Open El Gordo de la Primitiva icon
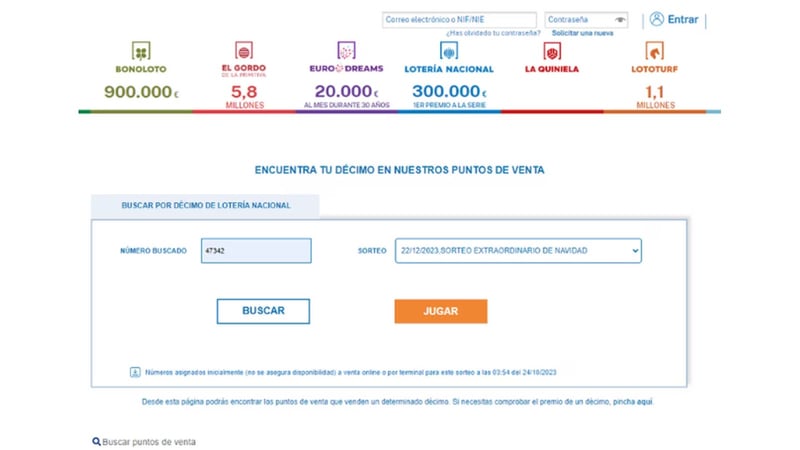The image size is (800, 450). coord(243,50)
